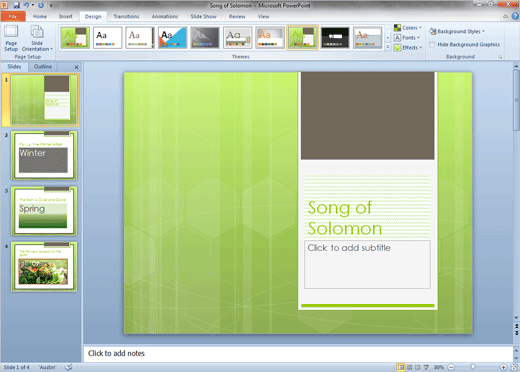Open the Review ribbon tab
This screenshot has height=372, width=520.
(x=237, y=16)
